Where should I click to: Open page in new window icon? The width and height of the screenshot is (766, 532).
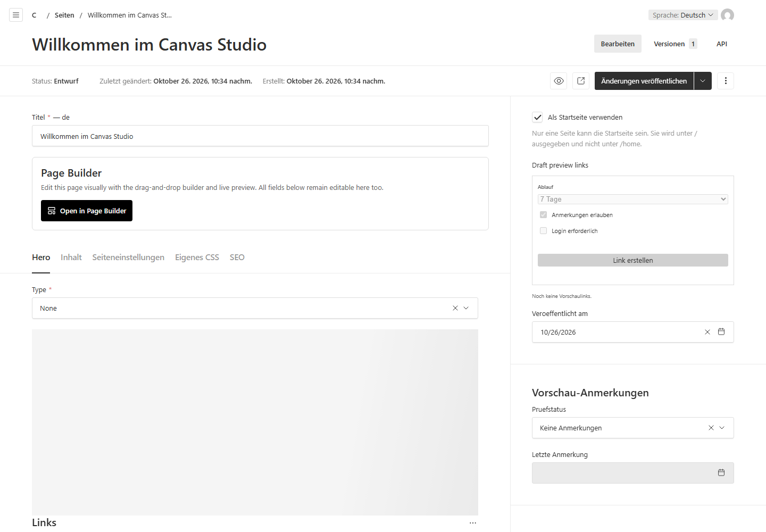click(x=581, y=81)
